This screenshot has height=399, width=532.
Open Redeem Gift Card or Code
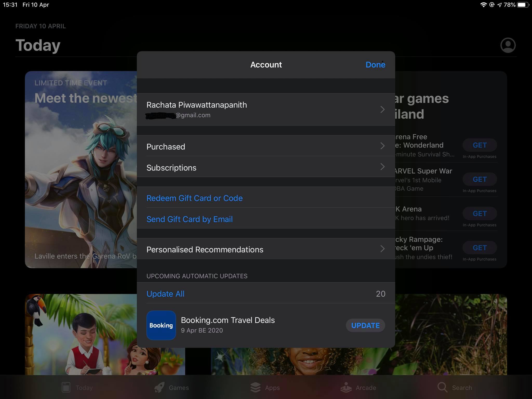pos(194,198)
